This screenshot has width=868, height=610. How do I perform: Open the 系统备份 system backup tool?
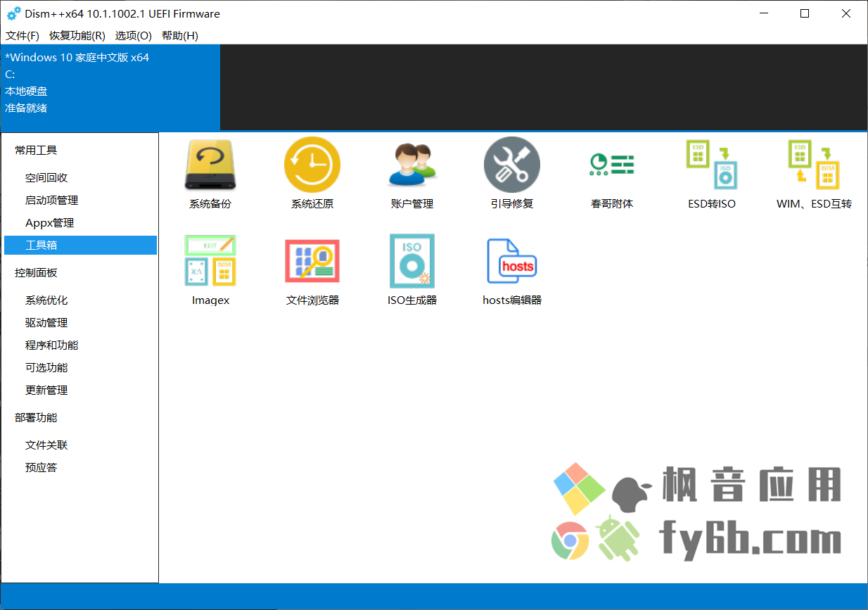[210, 174]
